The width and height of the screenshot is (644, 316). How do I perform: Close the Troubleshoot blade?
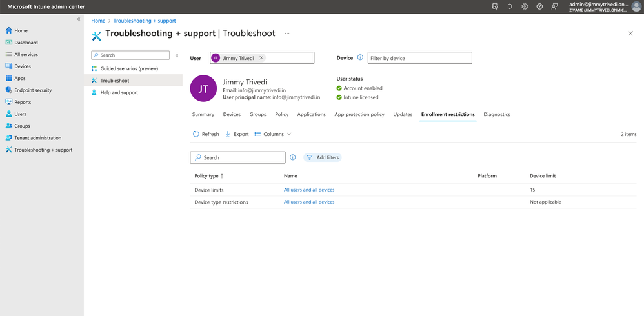pos(630,34)
